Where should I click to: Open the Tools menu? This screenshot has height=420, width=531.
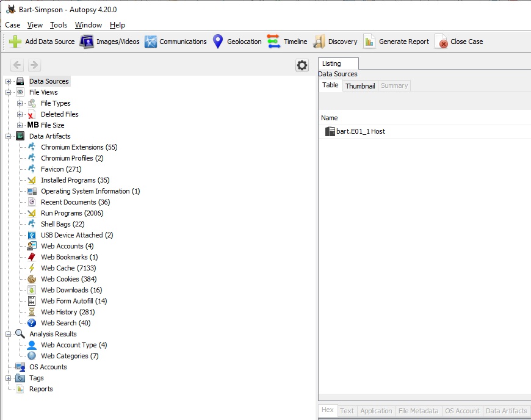(x=59, y=25)
